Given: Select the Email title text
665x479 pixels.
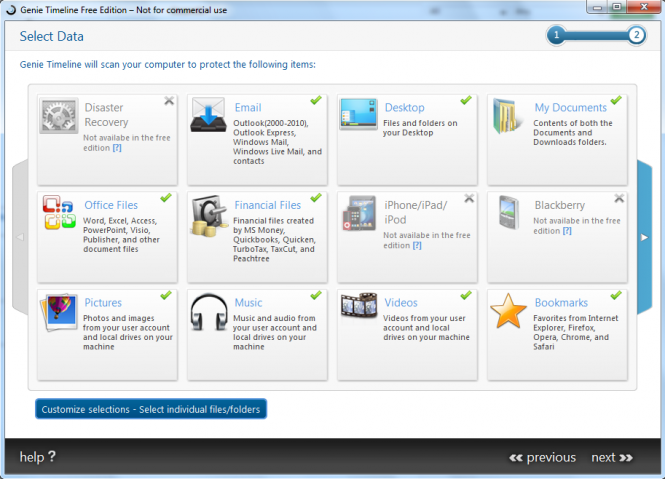Looking at the screenshot, I should [248, 108].
